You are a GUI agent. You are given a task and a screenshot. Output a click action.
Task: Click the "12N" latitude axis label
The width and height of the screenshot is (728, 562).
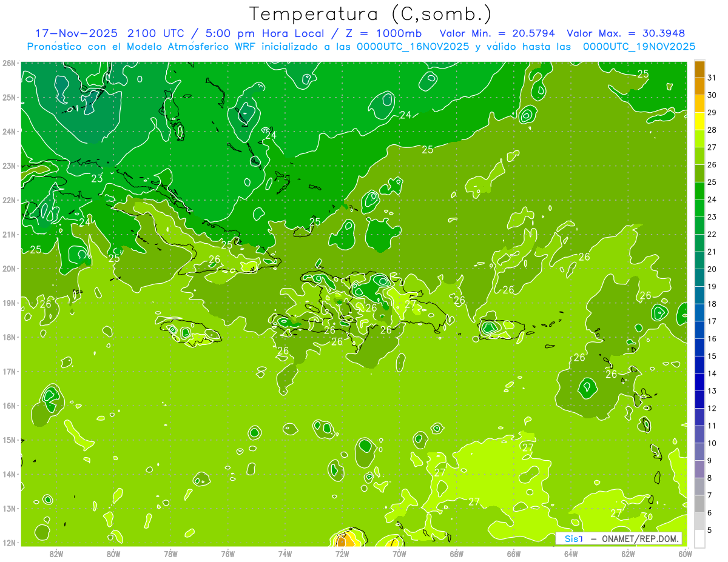(8, 543)
